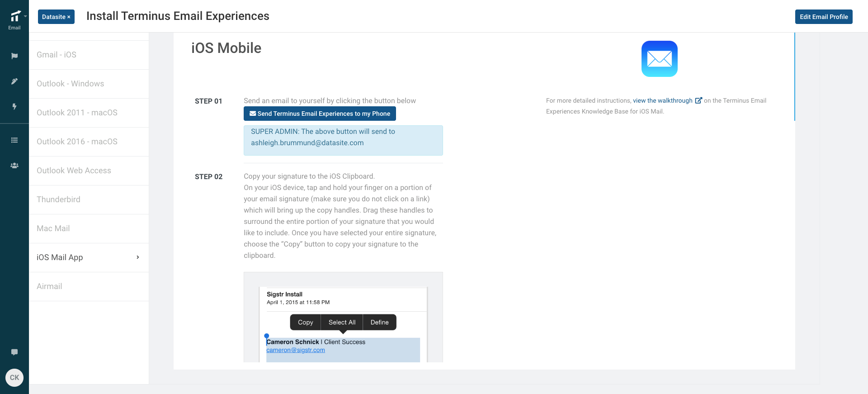Screen dimensions: 868x394
Task: Click the cameron@sigstr.com link in screenshot
Action: click(x=296, y=350)
